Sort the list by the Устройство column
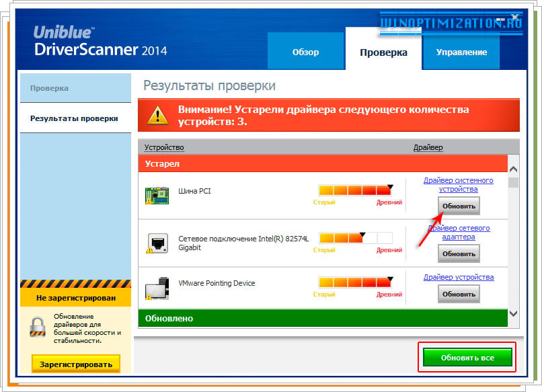 point(163,147)
